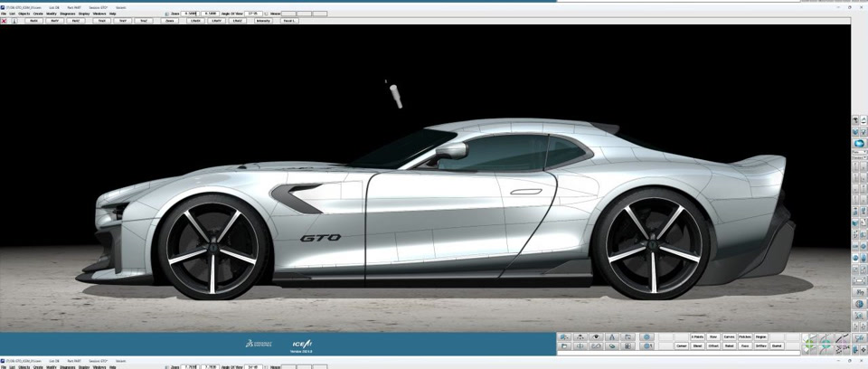
Task: Click the Face button
Action: coord(745,345)
